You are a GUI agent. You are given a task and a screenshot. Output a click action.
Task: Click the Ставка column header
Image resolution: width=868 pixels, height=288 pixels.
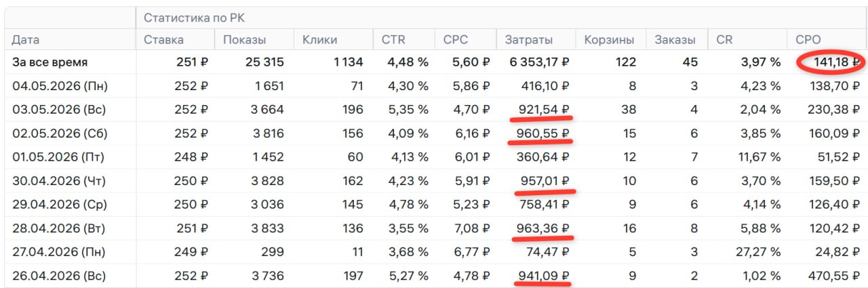coord(163,40)
